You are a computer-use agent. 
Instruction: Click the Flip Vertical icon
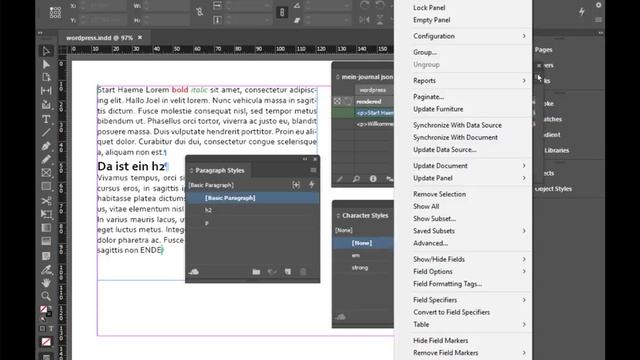tap(380, 20)
